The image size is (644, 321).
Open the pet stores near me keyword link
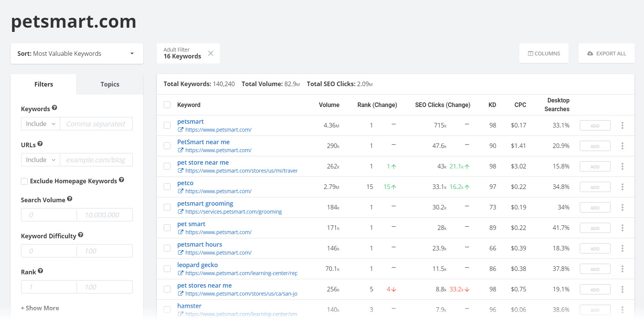pyautogui.click(x=204, y=285)
